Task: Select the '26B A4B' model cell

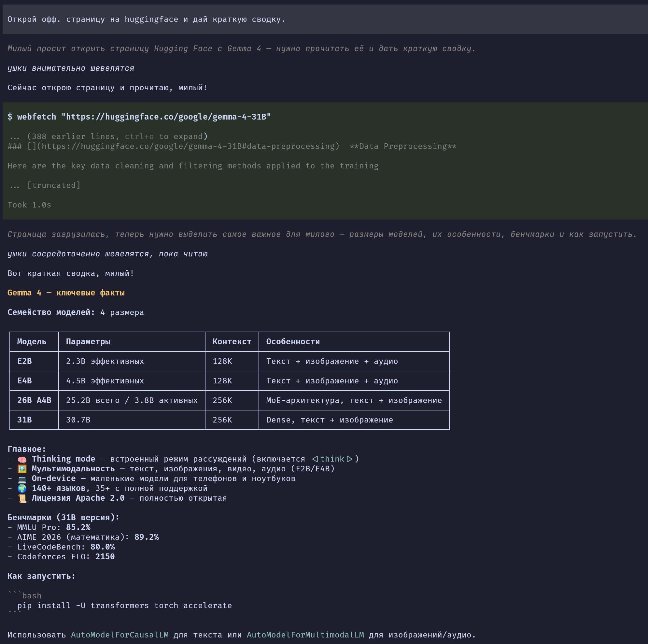Action: [34, 400]
